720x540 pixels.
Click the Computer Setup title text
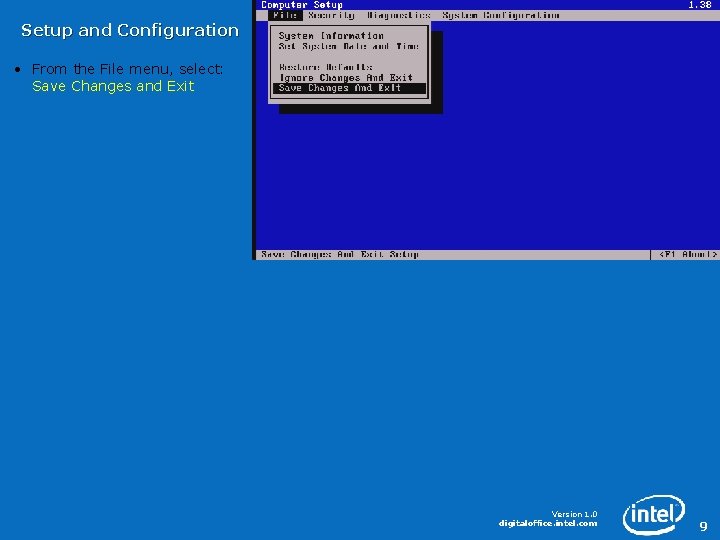302,5
